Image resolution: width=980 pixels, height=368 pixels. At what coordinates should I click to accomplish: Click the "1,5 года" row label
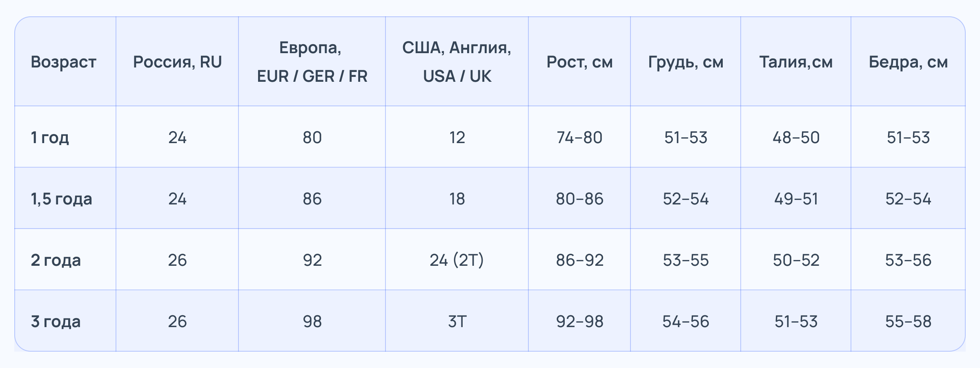[61, 199]
